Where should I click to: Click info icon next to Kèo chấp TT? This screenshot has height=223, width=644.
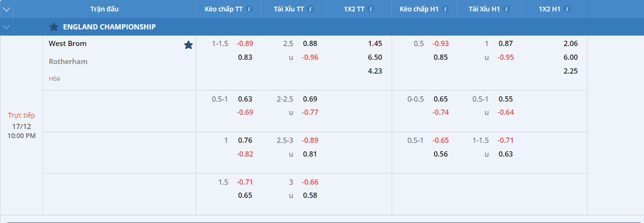tap(250, 9)
